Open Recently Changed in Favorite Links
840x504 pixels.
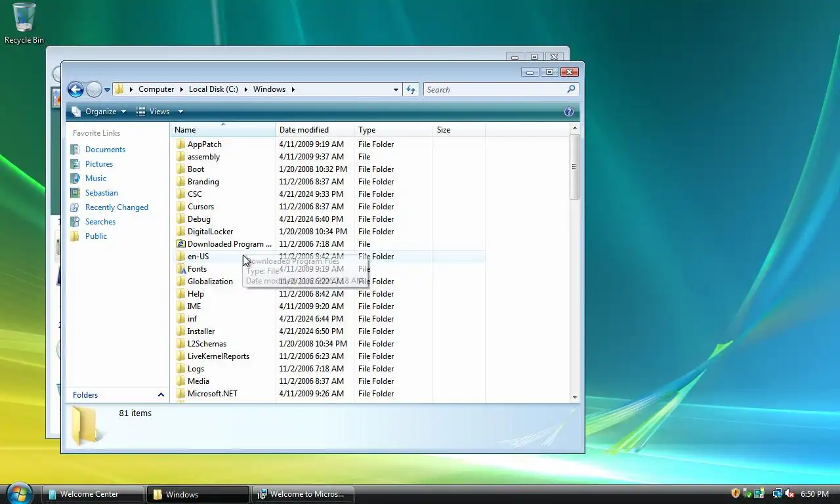coord(117,207)
